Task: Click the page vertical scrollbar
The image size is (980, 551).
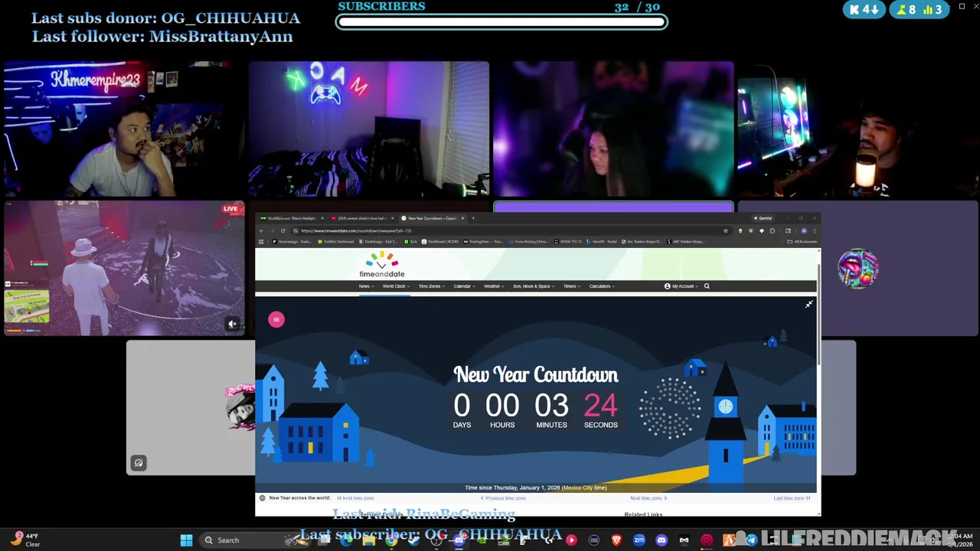Action: pyautogui.click(x=819, y=315)
